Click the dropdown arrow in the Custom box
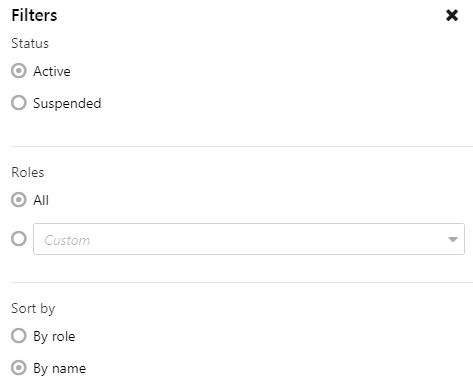 453,239
